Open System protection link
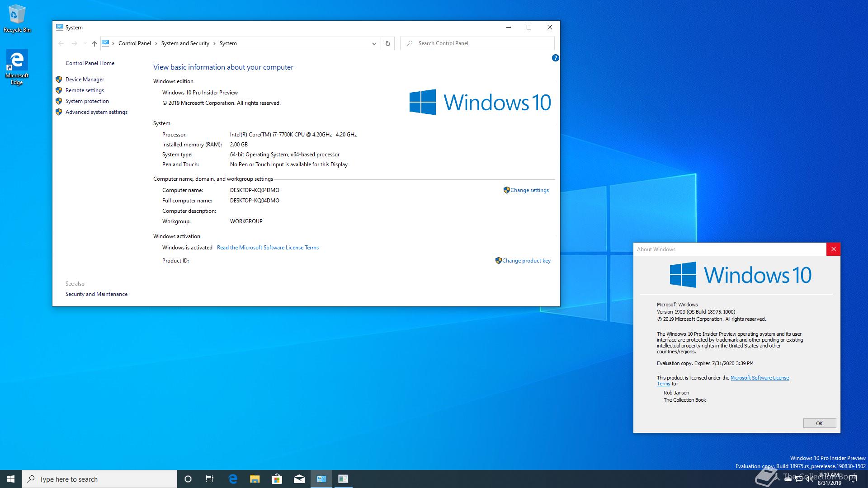 point(87,101)
